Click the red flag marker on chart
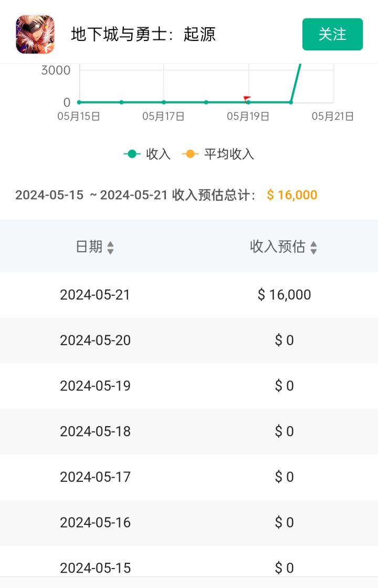The width and height of the screenshot is (378, 588). point(247,98)
